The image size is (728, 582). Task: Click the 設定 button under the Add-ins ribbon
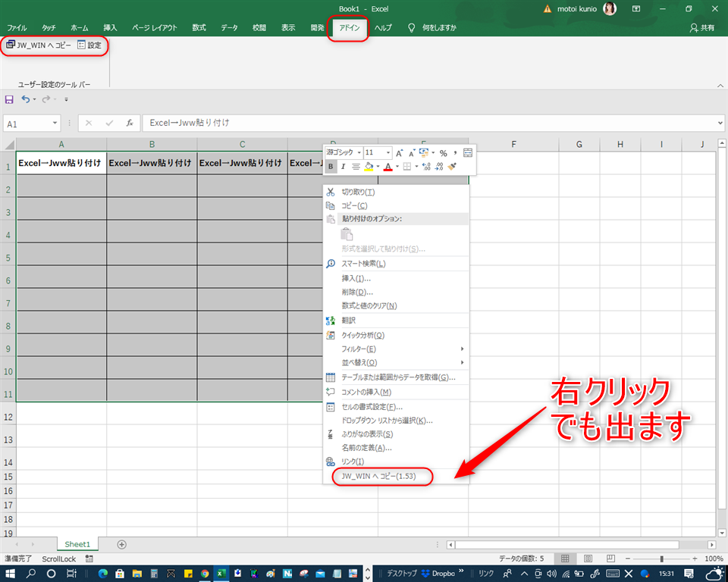coord(88,45)
